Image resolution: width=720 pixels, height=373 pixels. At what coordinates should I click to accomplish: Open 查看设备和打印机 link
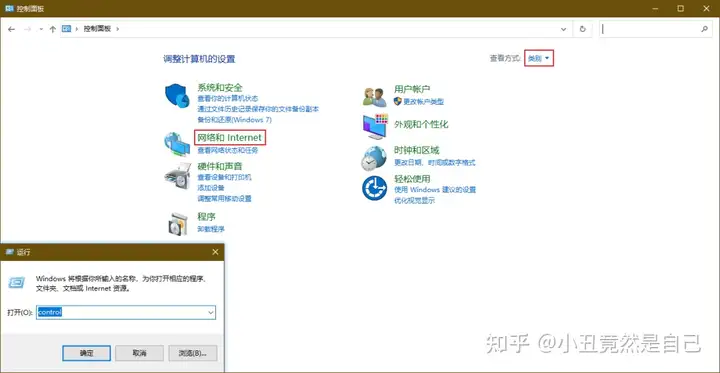[x=225, y=177]
